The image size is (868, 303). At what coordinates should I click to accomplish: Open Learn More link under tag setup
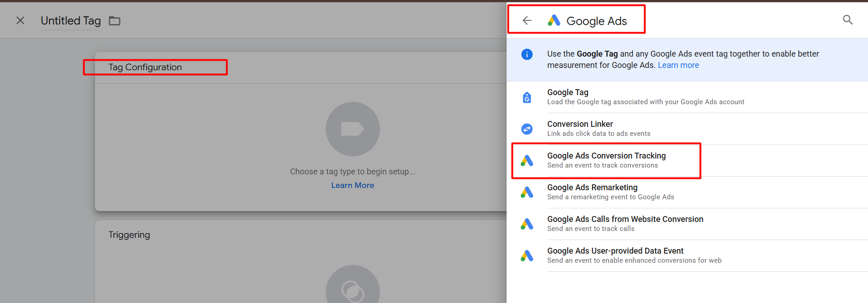(352, 185)
